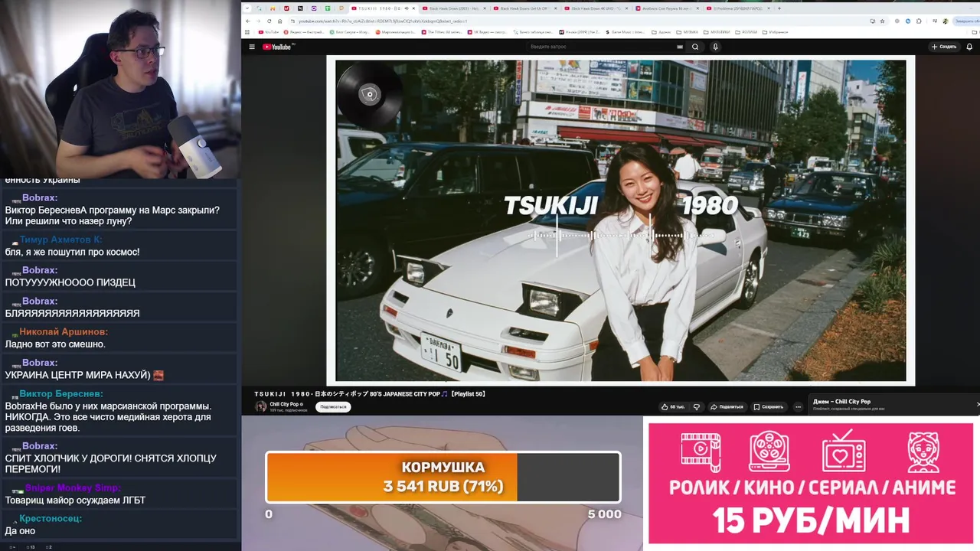Open the МУЗЫКА bookmarks folder
The image size is (980, 551).
pos(687,32)
